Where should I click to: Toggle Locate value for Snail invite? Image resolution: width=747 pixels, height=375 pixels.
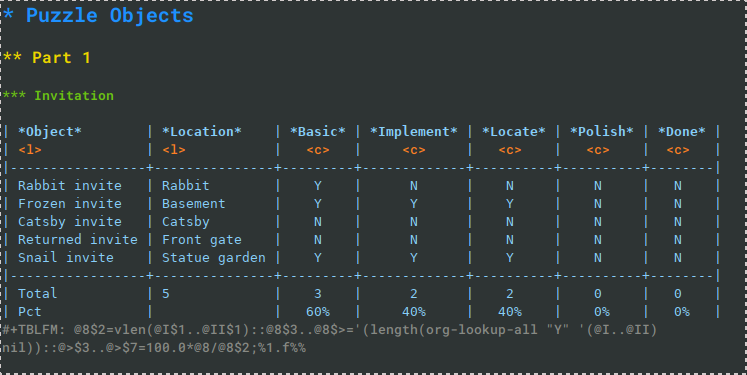pyautogui.click(x=510, y=258)
